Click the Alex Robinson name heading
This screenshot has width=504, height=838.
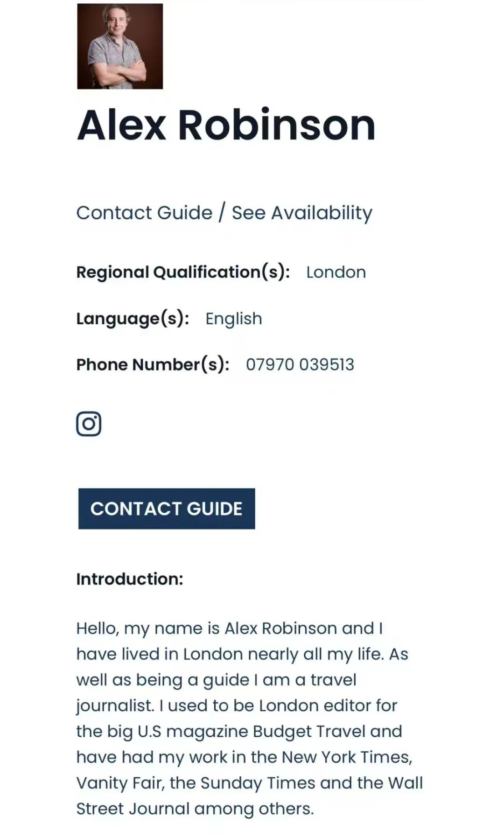point(226,125)
